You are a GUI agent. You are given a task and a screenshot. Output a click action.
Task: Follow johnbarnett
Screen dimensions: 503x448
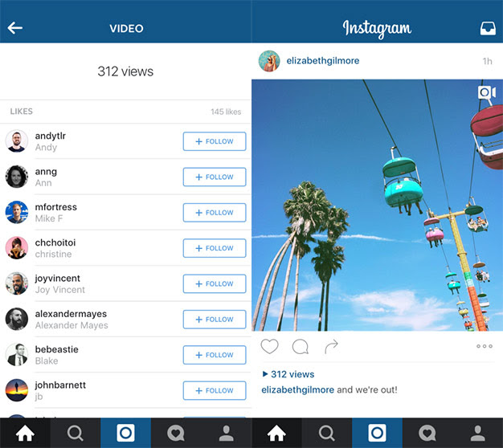215,390
